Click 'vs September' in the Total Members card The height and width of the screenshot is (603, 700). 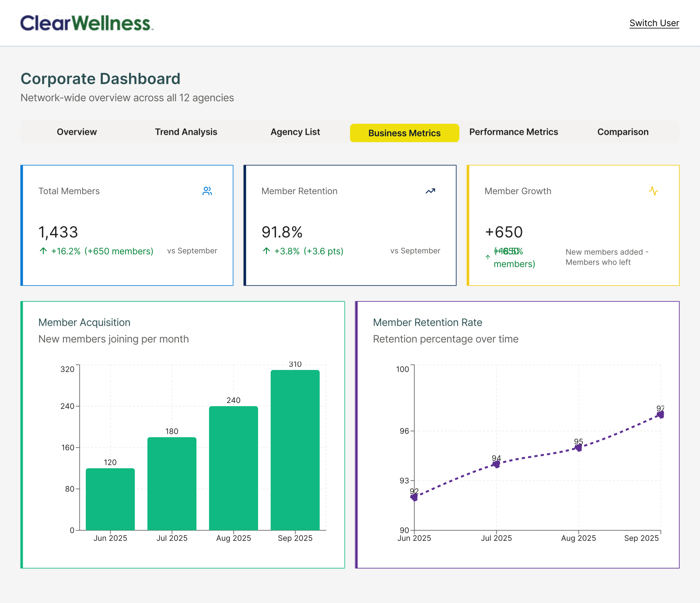[192, 251]
